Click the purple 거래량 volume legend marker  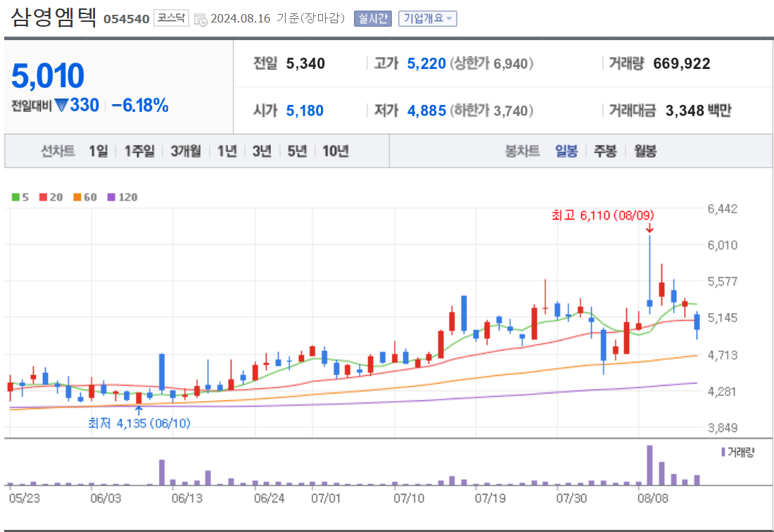723,452
